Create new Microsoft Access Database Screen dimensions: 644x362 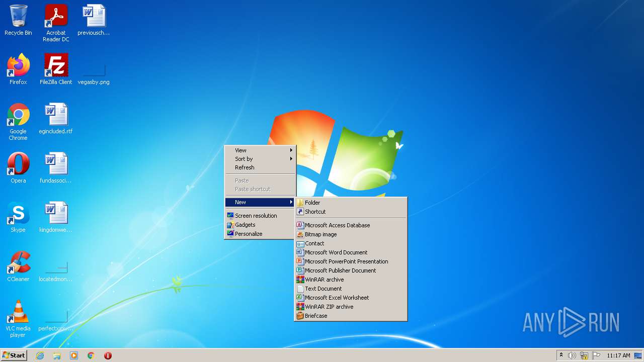point(351,225)
